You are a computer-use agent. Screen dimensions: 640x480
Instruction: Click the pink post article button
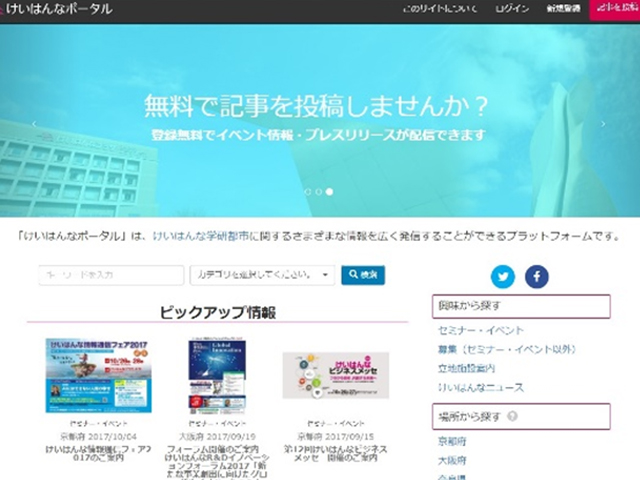click(615, 10)
